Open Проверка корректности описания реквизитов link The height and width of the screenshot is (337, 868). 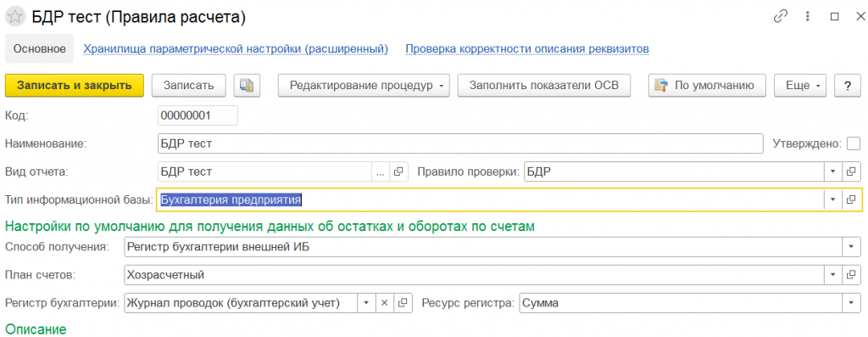tap(527, 48)
